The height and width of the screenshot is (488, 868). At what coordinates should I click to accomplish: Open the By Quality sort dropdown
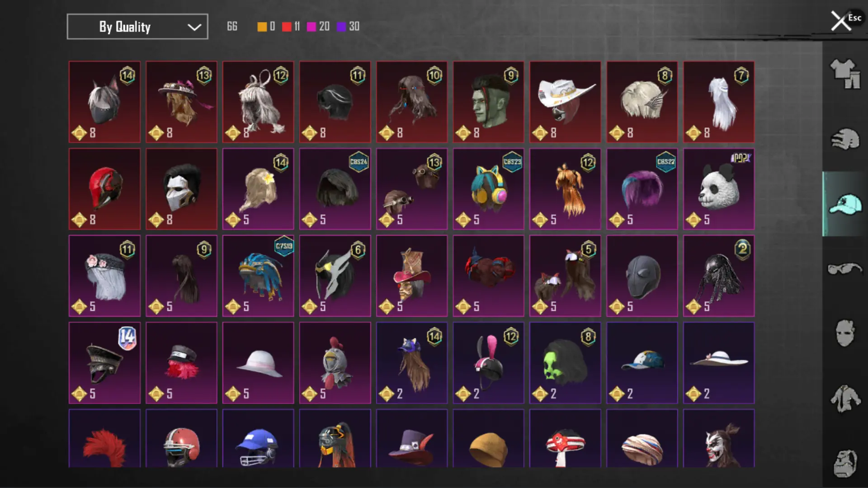tap(137, 27)
